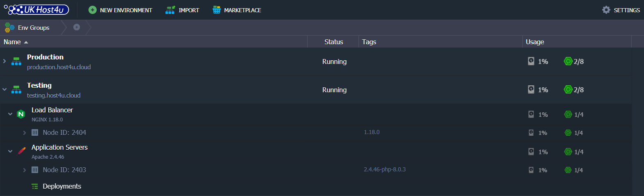Create a New Environment
This screenshot has width=644, height=196.
(120, 10)
